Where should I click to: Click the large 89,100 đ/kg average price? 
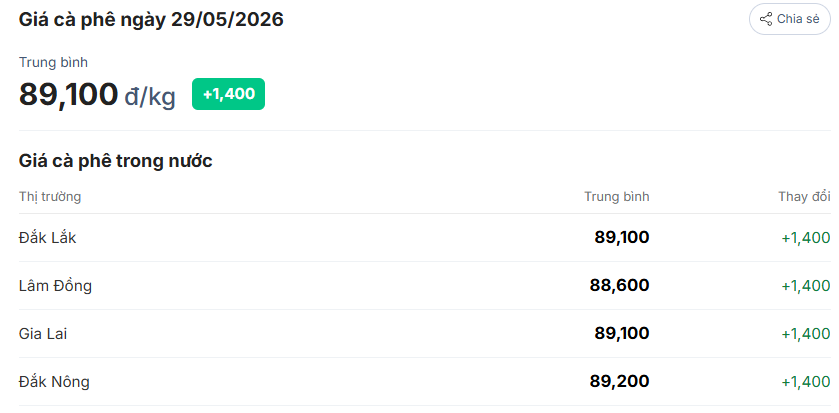(97, 95)
